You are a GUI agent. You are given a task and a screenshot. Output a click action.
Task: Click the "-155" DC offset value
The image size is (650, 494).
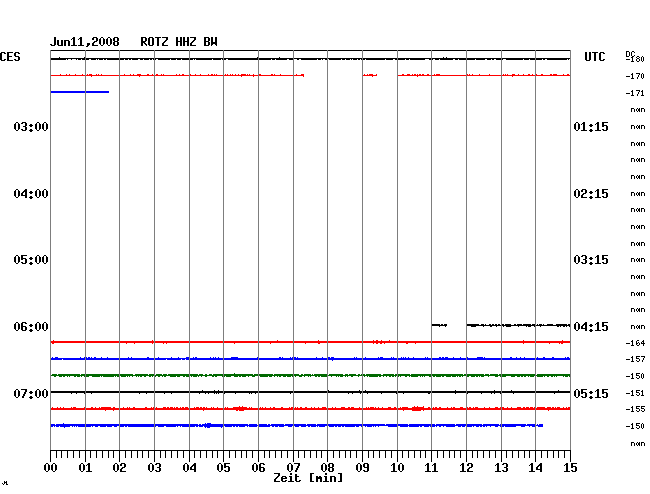(x=635, y=409)
